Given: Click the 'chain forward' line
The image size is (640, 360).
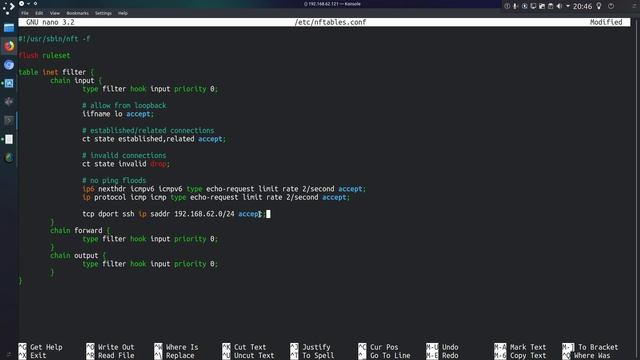Looking at the screenshot, I should click(x=80, y=230).
